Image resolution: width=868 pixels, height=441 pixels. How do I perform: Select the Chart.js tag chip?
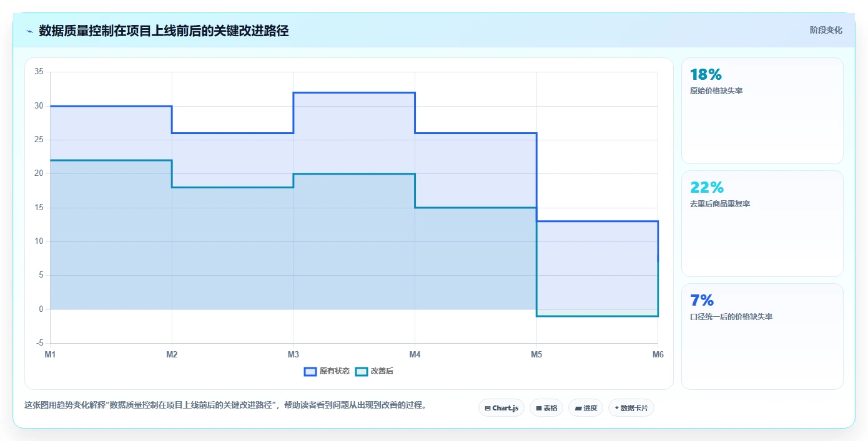[501, 408]
